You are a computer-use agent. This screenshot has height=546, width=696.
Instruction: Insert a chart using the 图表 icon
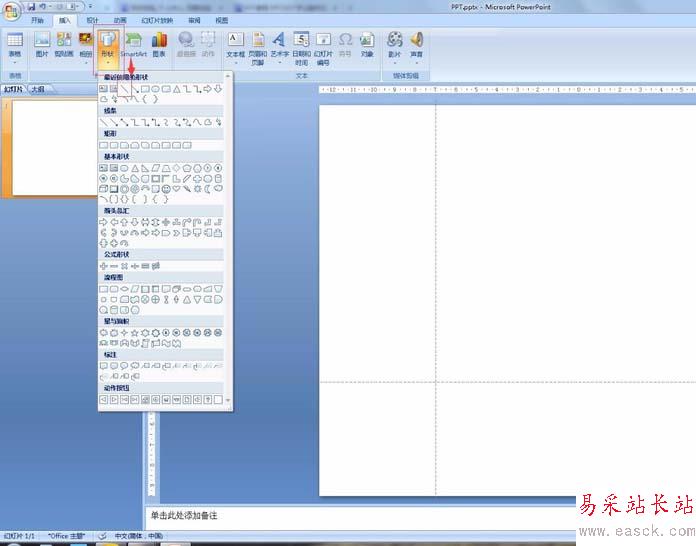pyautogui.click(x=159, y=44)
